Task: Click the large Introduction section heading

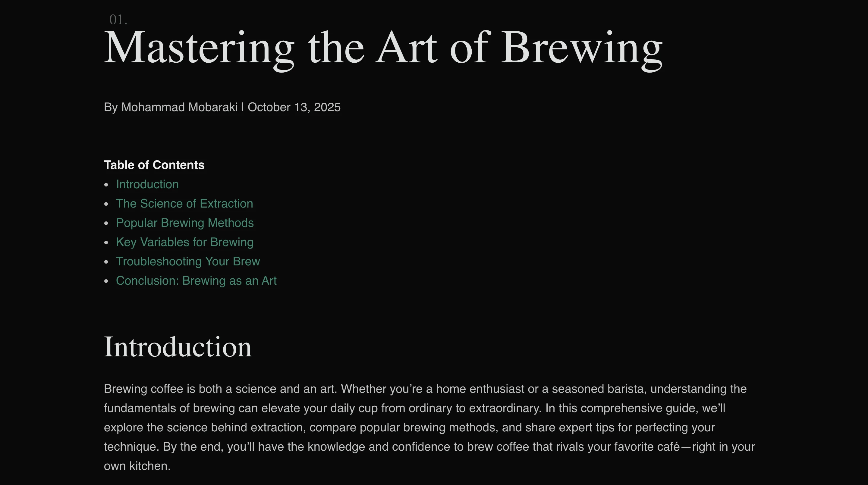Action: click(178, 347)
